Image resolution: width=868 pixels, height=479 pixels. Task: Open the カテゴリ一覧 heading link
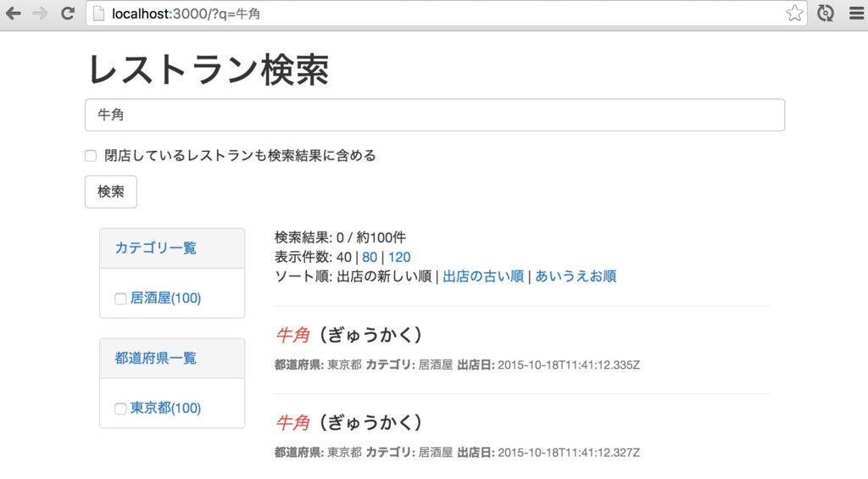156,248
